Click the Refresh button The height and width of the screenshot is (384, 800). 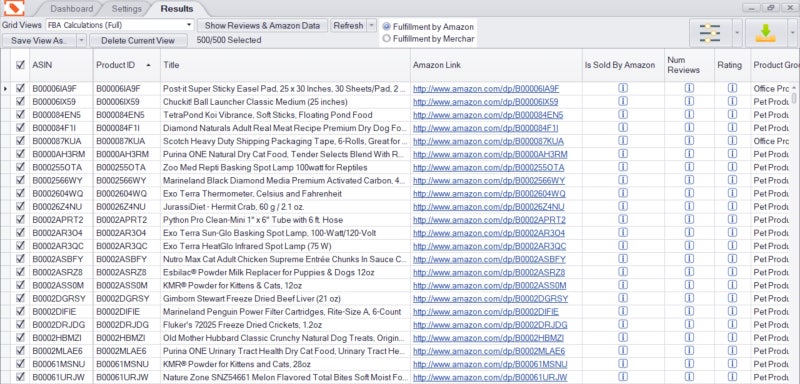(348, 25)
